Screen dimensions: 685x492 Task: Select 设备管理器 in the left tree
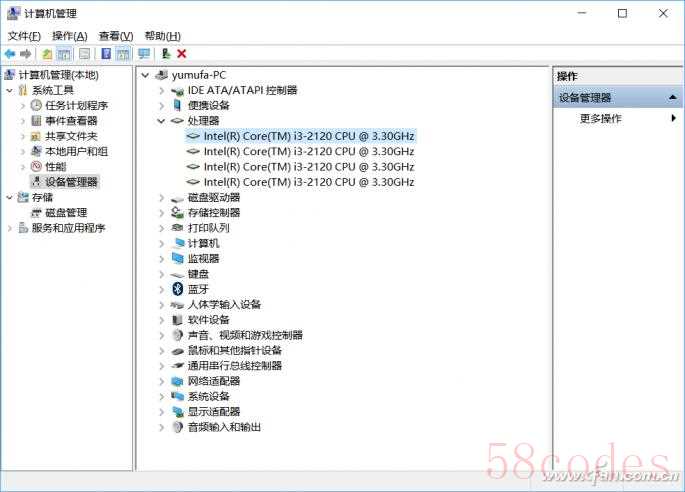(71, 182)
